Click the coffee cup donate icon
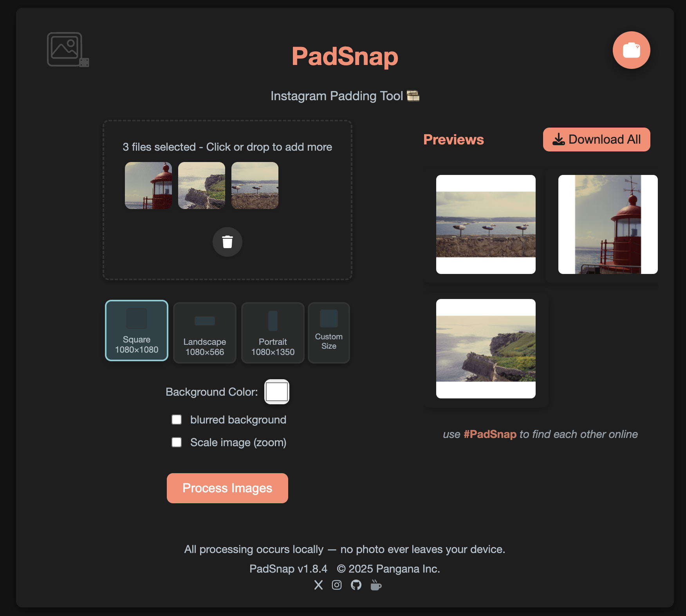This screenshot has height=616, width=686. pyautogui.click(x=376, y=585)
